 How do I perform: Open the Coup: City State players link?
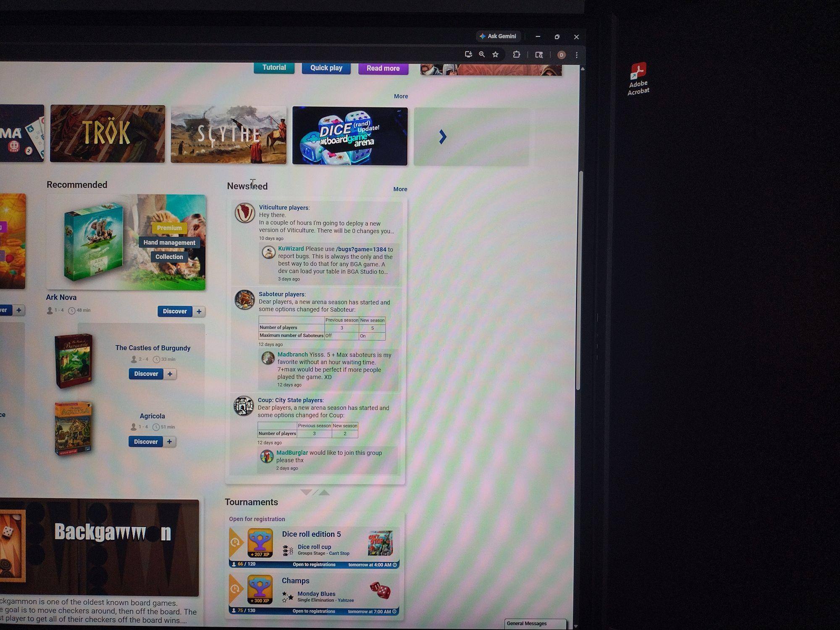(x=290, y=400)
